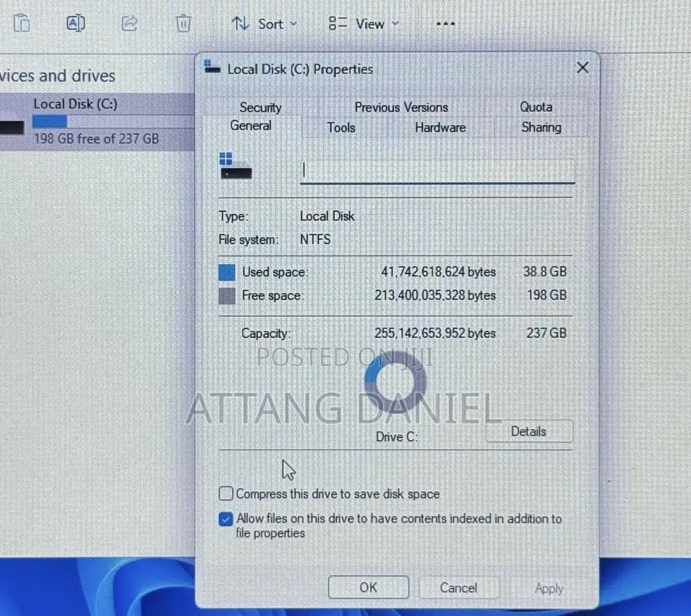Switch to the Previous Versions tab
Image resolution: width=691 pixels, height=616 pixels.
pyautogui.click(x=401, y=107)
